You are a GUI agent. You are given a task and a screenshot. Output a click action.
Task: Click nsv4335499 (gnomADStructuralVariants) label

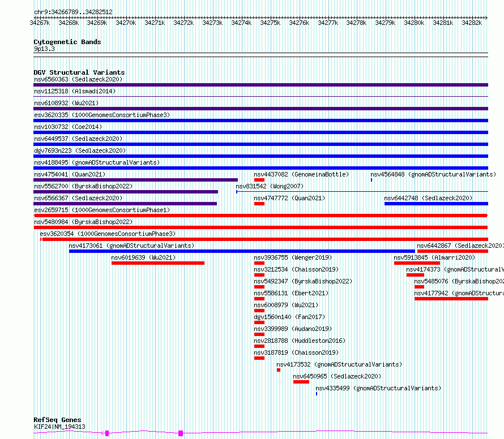(x=378, y=388)
